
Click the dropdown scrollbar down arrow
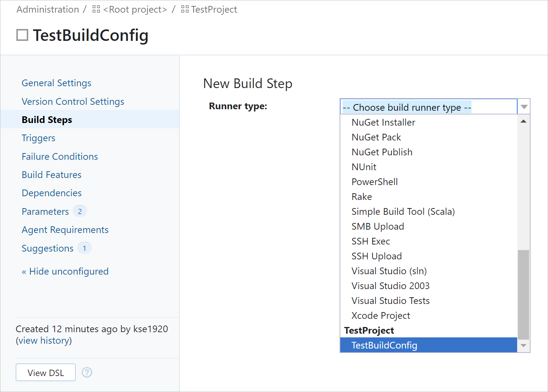523,346
